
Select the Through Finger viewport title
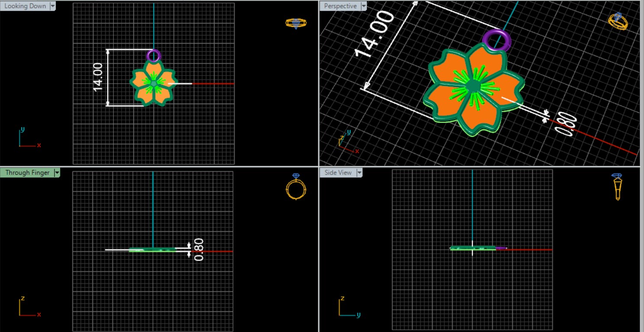pyautogui.click(x=27, y=173)
